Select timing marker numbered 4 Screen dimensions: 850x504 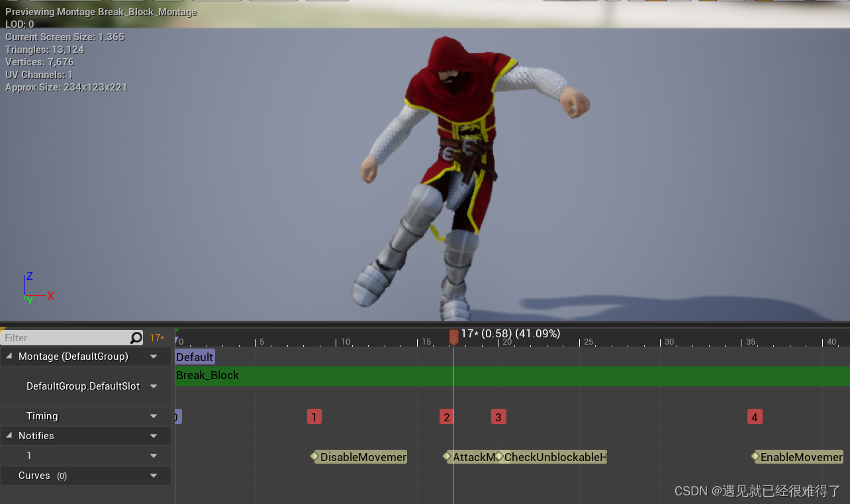[x=754, y=417]
